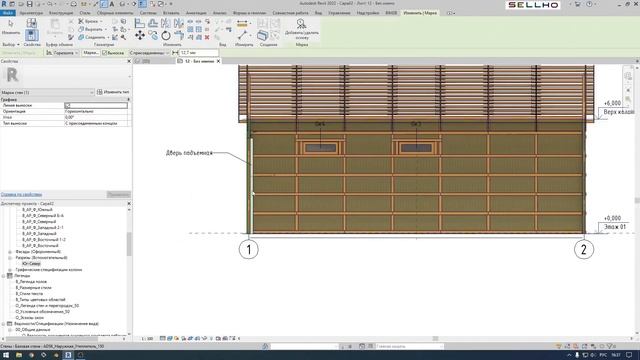Collapse the Legends tree node
The height and width of the screenshot is (360, 640).
point(4,276)
